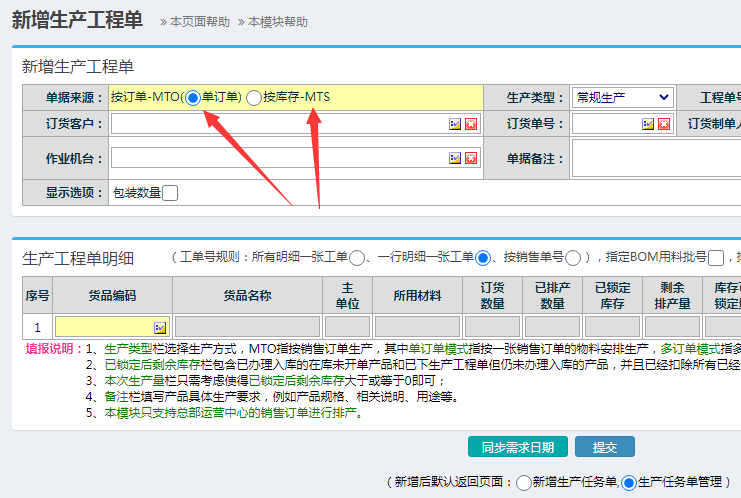This screenshot has height=498, width=741.
Task: Open 本模块帮助 help link
Action: click(x=278, y=22)
